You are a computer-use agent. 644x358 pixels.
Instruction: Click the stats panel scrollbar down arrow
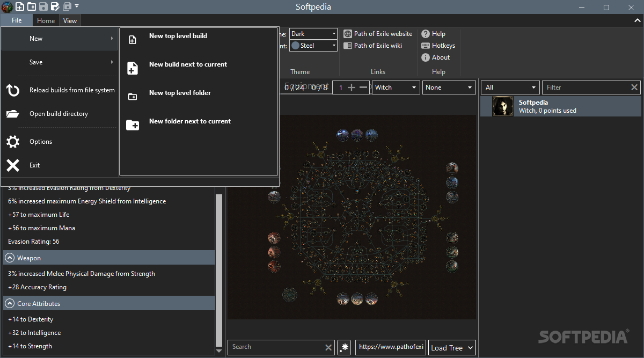pos(218,350)
